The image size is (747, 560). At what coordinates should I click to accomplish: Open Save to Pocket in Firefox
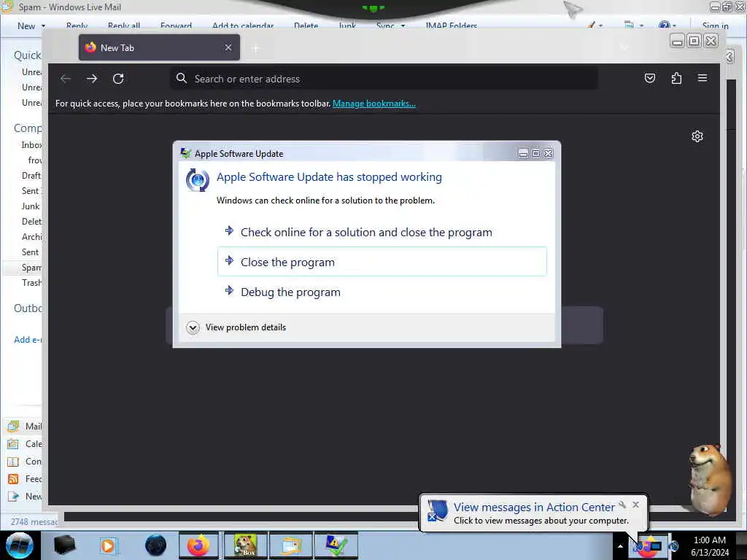pos(650,78)
